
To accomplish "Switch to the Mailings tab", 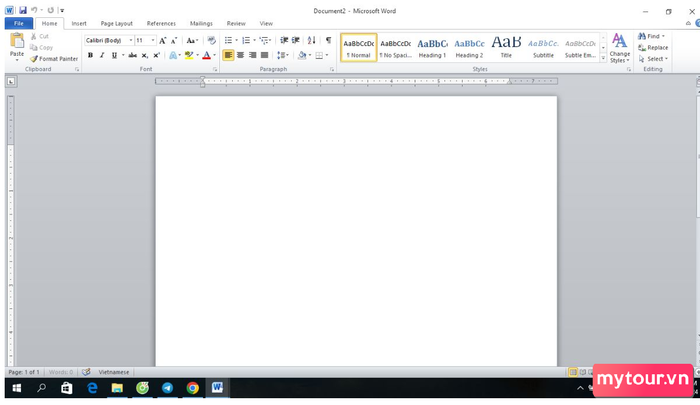I will point(201,23).
